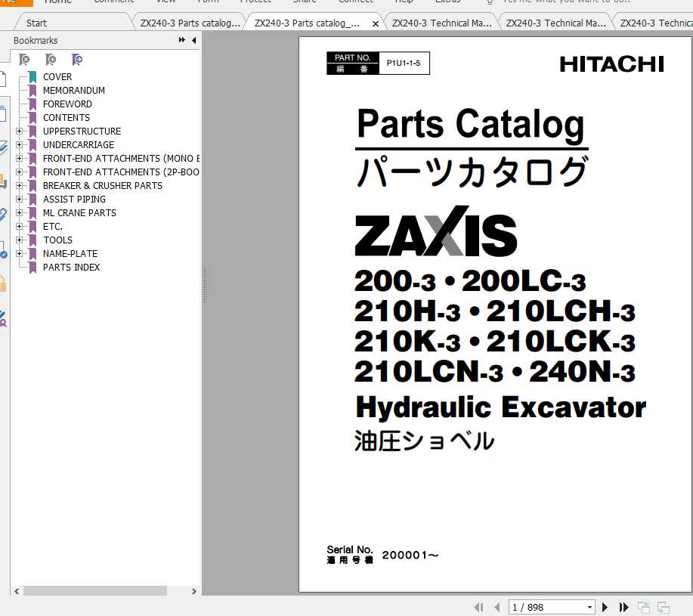Click the Add Bookmark icon

[x=51, y=59]
